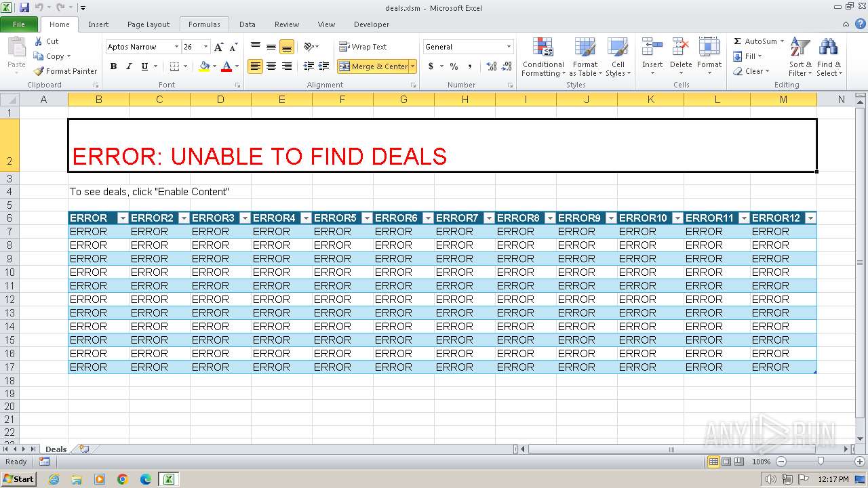868x488 pixels.
Task: Open Format as Table gallery
Action: tap(585, 57)
